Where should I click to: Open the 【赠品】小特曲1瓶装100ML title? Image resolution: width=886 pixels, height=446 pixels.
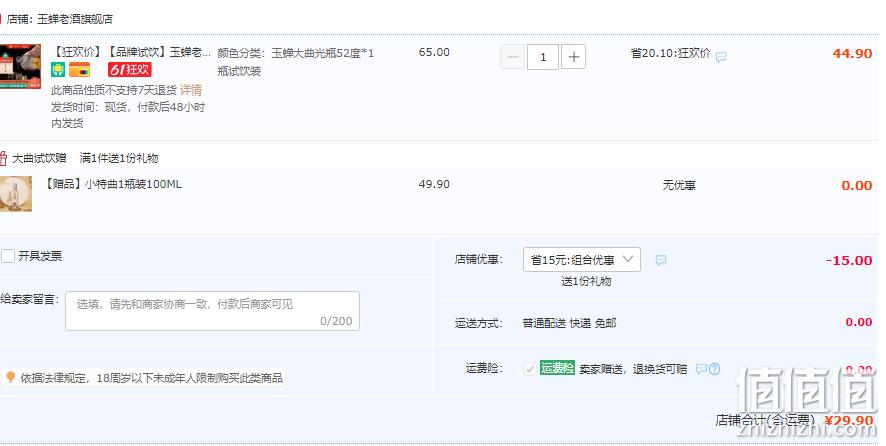[x=113, y=184]
